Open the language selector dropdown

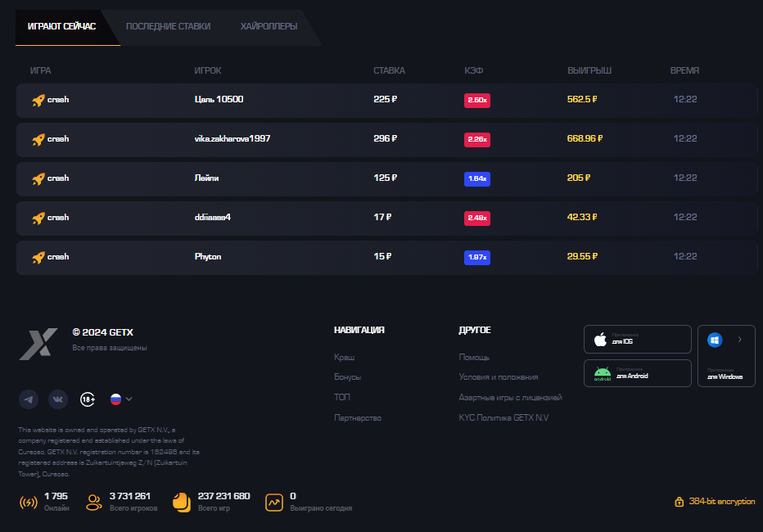tap(120, 399)
